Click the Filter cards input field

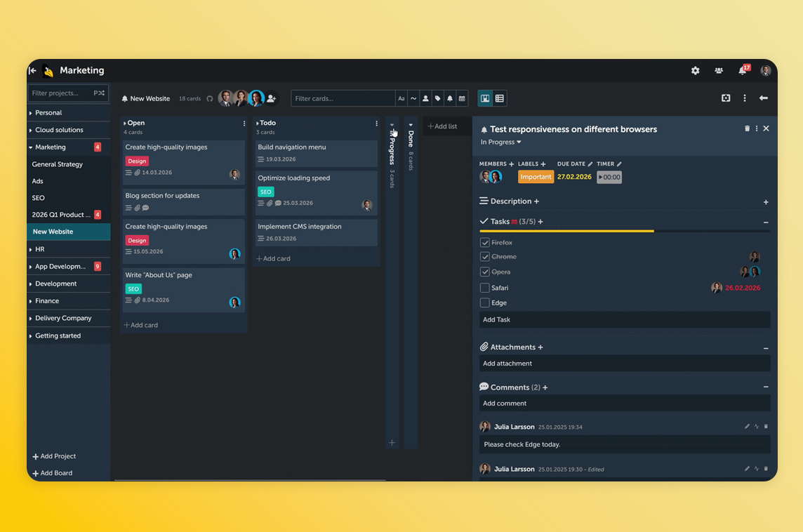tap(343, 99)
